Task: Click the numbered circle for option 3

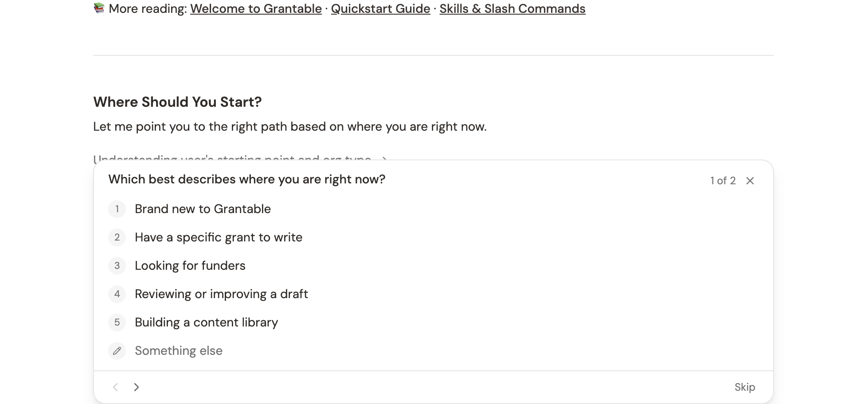Action: (117, 266)
